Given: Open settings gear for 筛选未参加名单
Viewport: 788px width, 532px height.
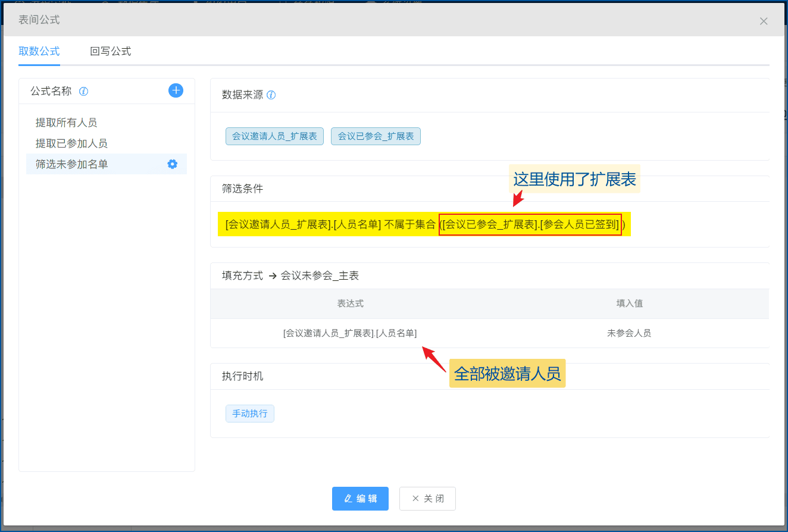Looking at the screenshot, I should point(173,164).
